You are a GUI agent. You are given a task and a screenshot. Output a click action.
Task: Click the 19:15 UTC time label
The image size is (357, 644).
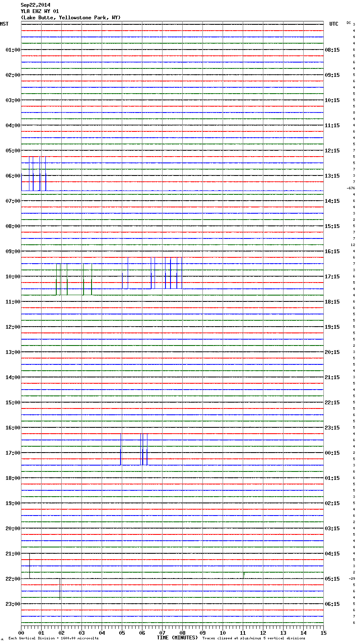click(x=332, y=327)
